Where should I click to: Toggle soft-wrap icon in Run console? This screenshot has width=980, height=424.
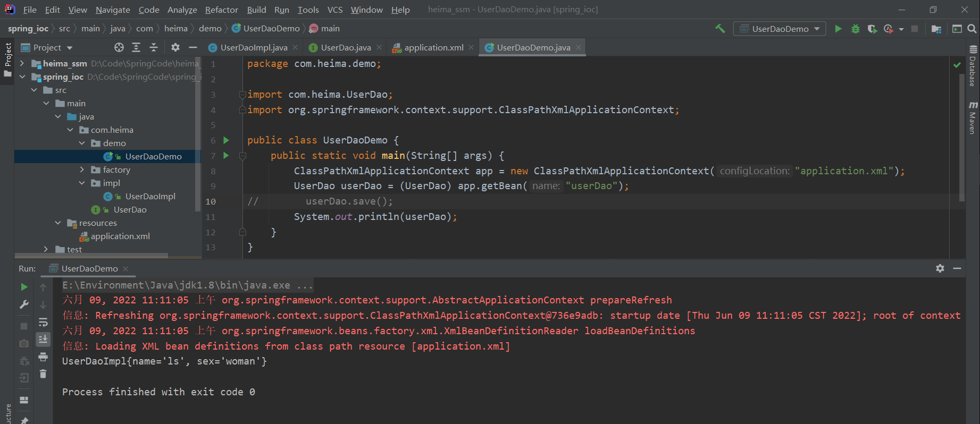(x=43, y=323)
